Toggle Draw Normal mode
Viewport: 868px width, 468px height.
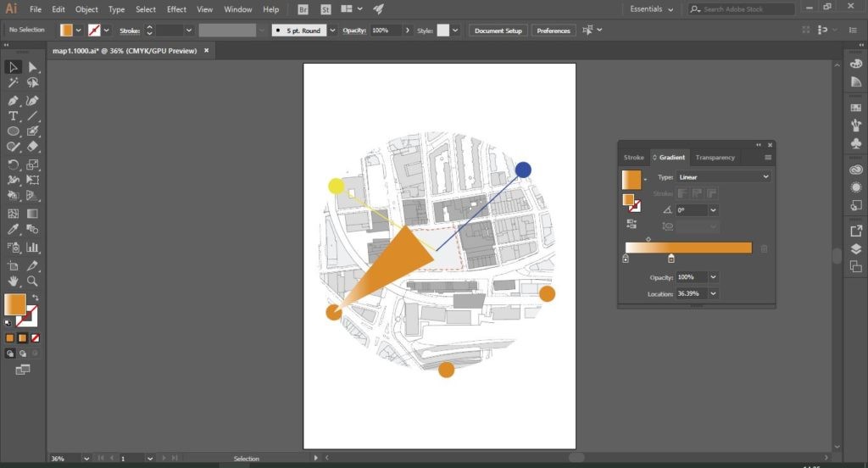point(10,354)
